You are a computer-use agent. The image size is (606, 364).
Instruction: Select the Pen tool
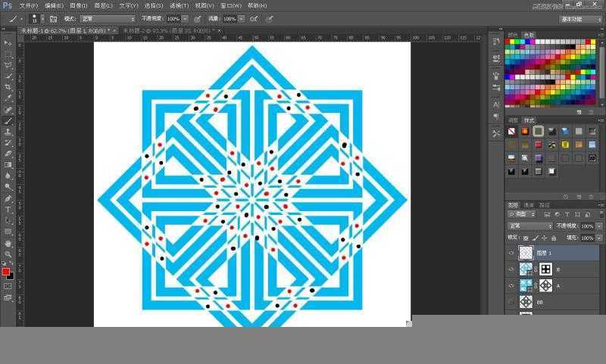click(x=8, y=198)
